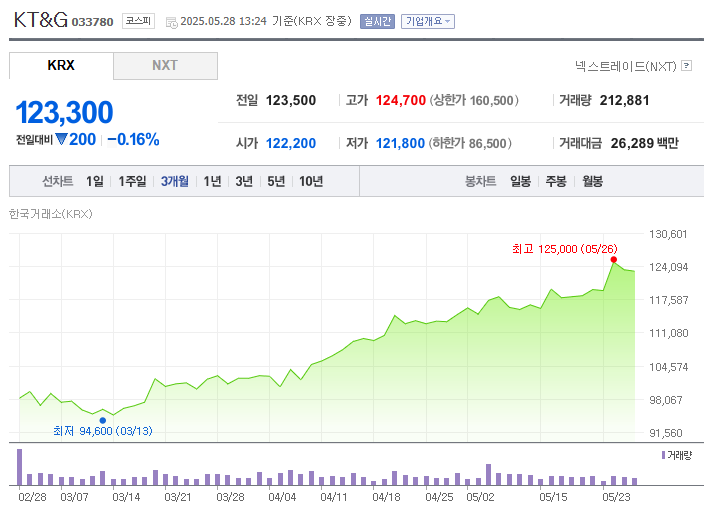Switch to the KRX tab

tap(61, 66)
